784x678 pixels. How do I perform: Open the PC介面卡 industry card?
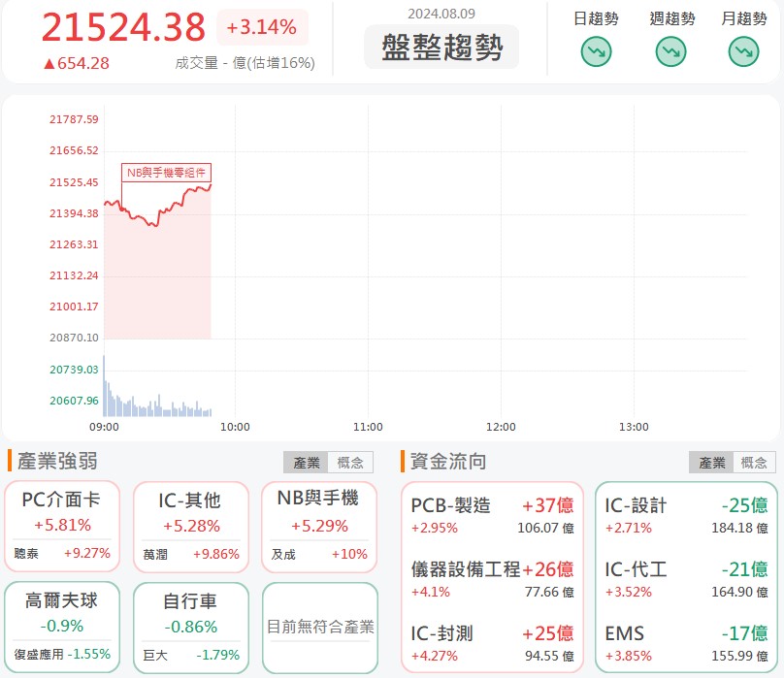[62, 527]
